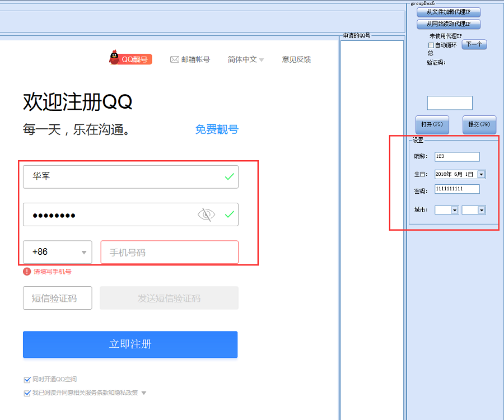Click the 手机号码 input field

coord(169,252)
